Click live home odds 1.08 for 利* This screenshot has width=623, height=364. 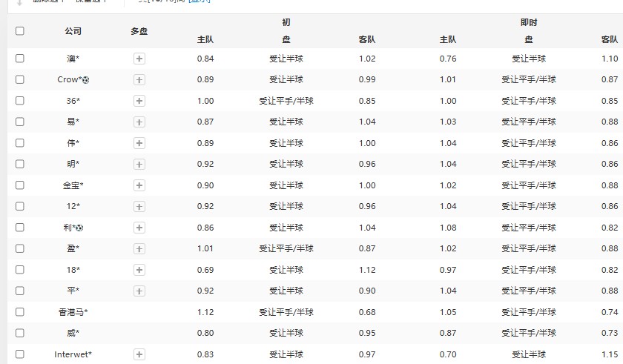pyautogui.click(x=448, y=228)
